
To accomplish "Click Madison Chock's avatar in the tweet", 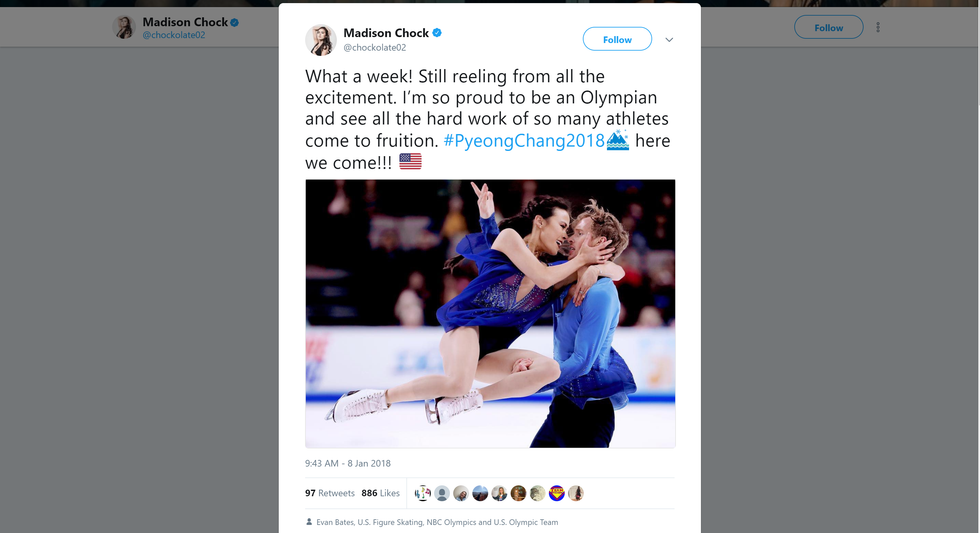I will (x=320, y=39).
